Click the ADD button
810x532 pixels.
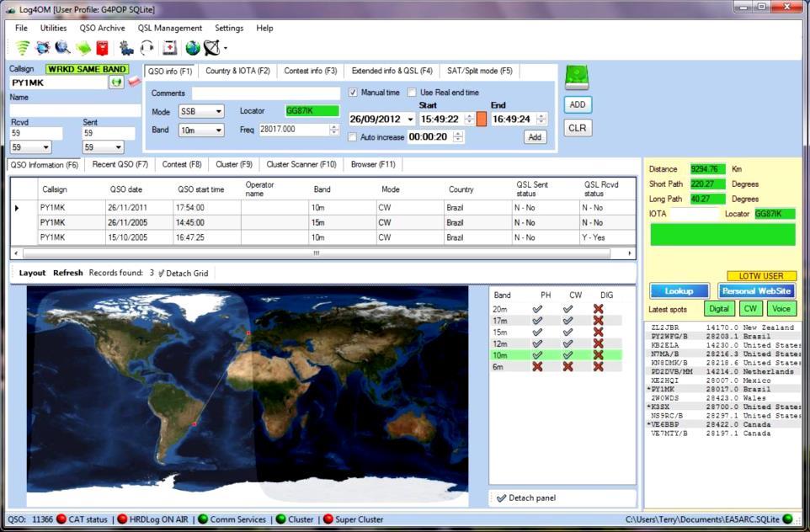(x=577, y=105)
